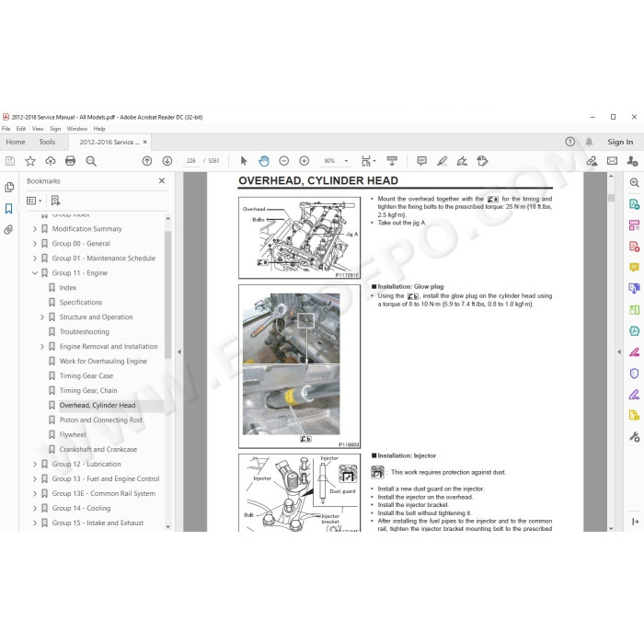Open the find text magnifier
The width and height of the screenshot is (644, 644).
[91, 161]
